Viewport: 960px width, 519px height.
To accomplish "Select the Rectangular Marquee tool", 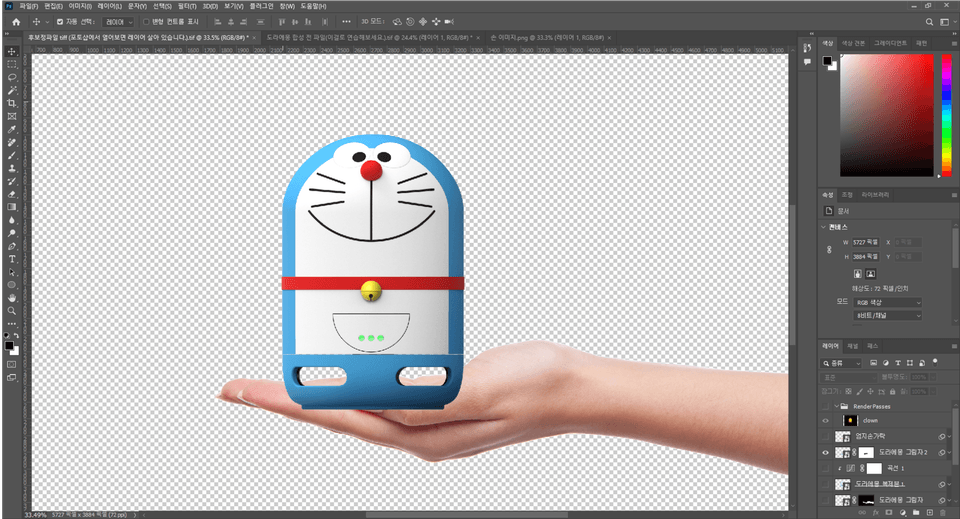I will click(x=12, y=64).
